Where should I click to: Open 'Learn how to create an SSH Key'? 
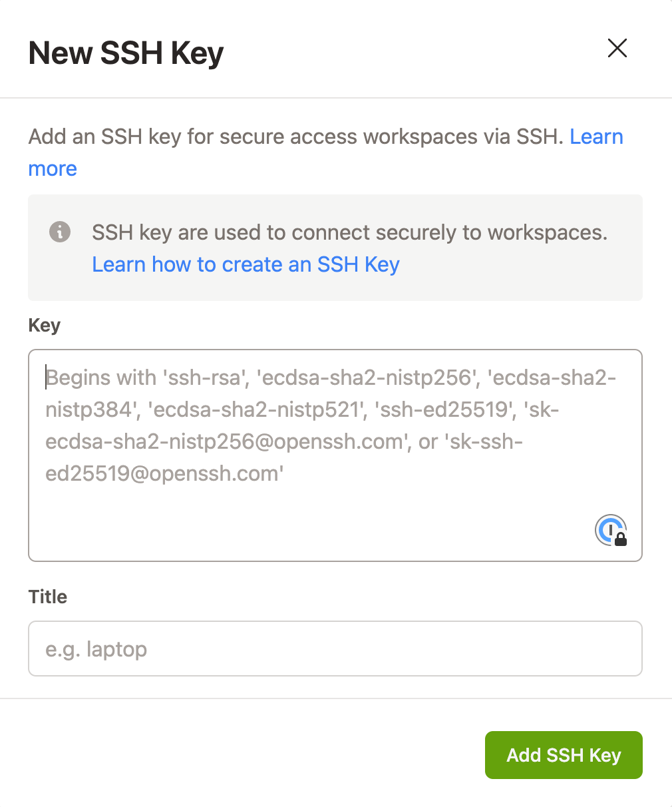tap(246, 264)
